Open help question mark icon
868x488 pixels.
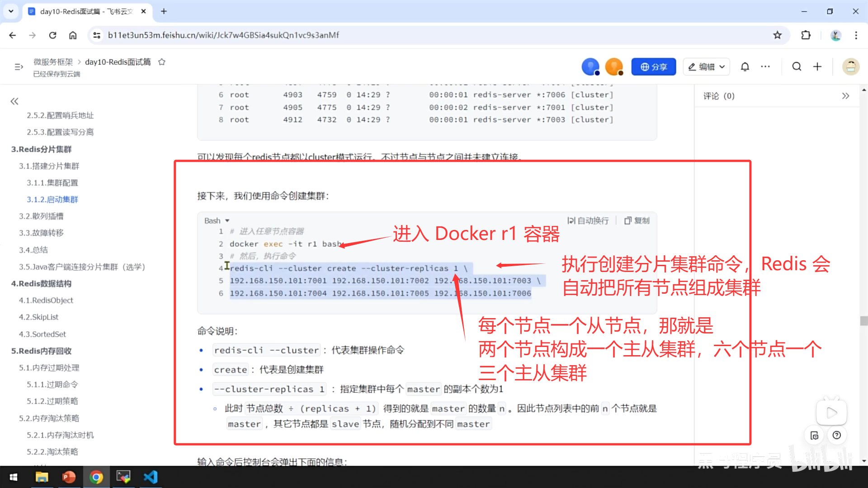tap(837, 435)
